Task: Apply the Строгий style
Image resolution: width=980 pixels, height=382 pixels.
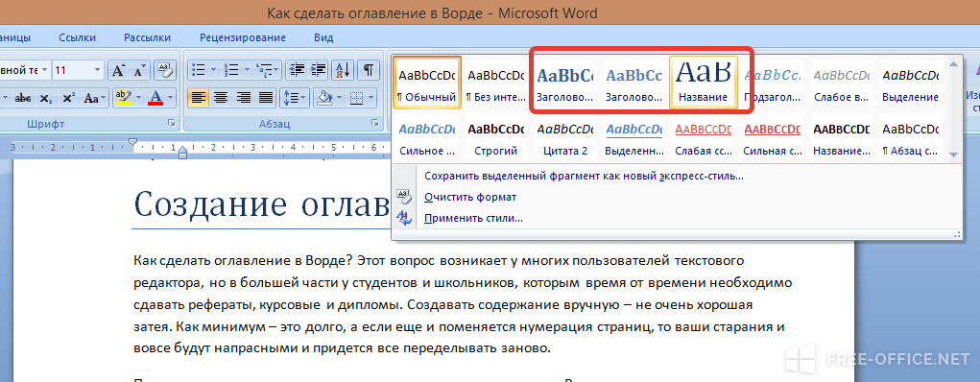Action: [x=496, y=136]
